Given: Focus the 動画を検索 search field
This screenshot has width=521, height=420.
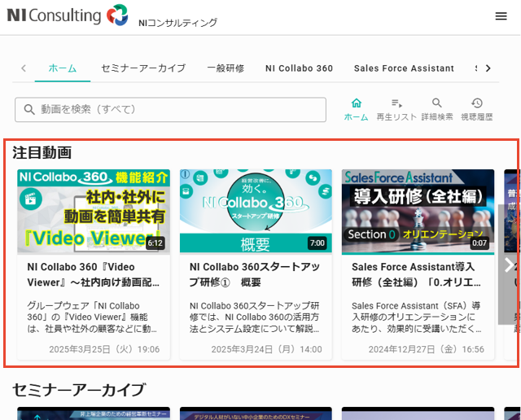Looking at the screenshot, I should coord(170,110).
